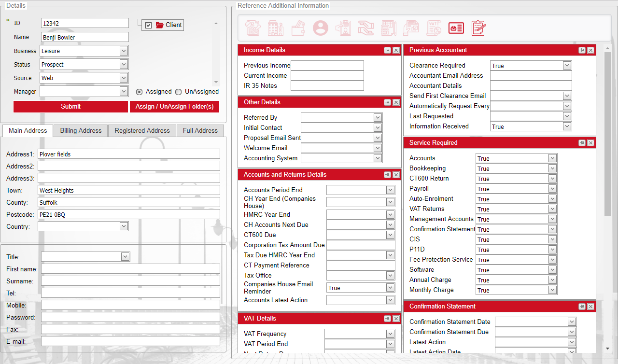Open the person profile icon
The image size is (618, 364).
point(321,28)
